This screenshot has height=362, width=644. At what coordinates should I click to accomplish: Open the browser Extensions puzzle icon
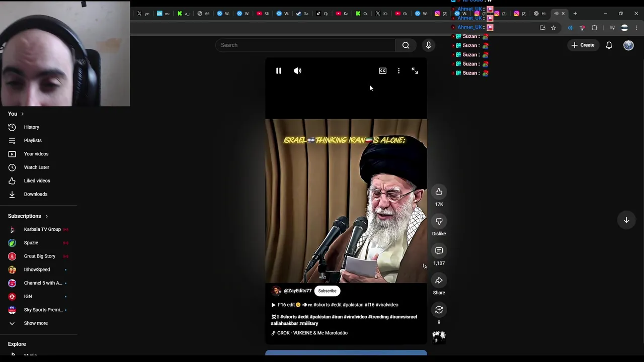[x=594, y=28]
